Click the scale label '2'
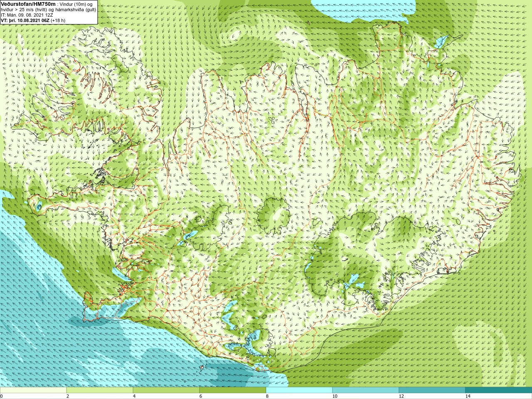 [x=67, y=396]
